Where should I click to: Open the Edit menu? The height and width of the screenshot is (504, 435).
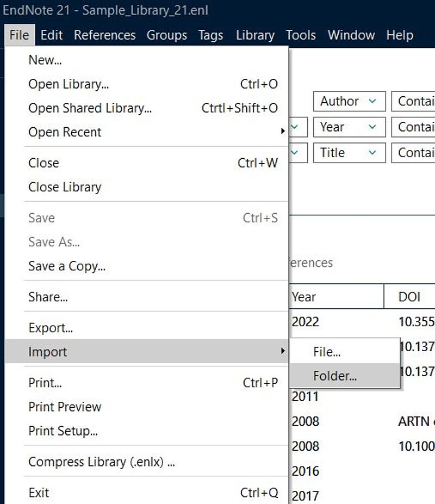tap(52, 35)
